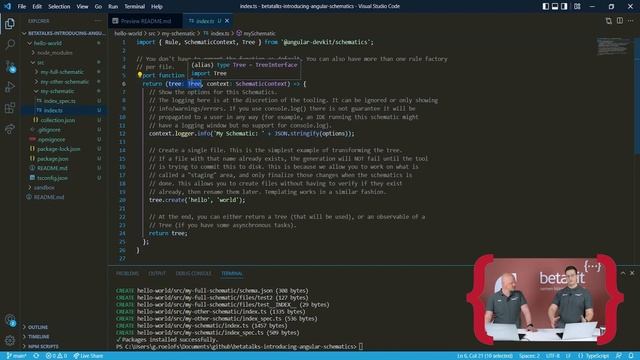The width and height of the screenshot is (640, 360).
Task: Open the Accounts menu icon
Action: (x=10, y=320)
